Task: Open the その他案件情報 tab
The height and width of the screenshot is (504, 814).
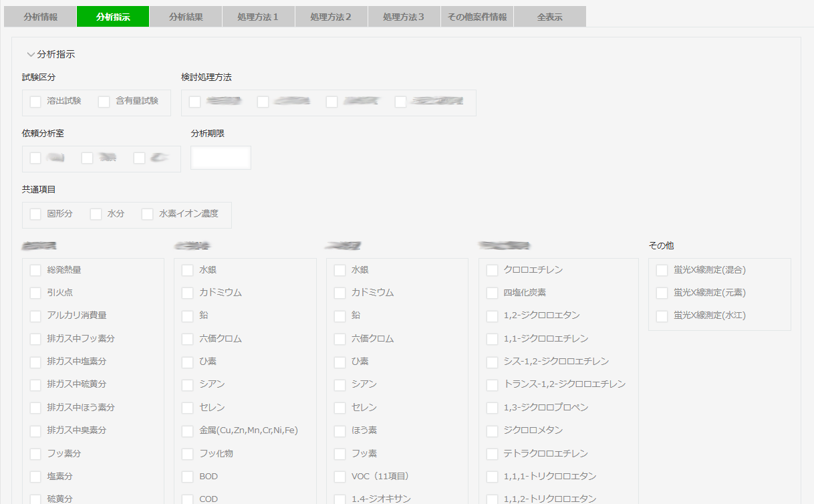Action: coord(477,17)
